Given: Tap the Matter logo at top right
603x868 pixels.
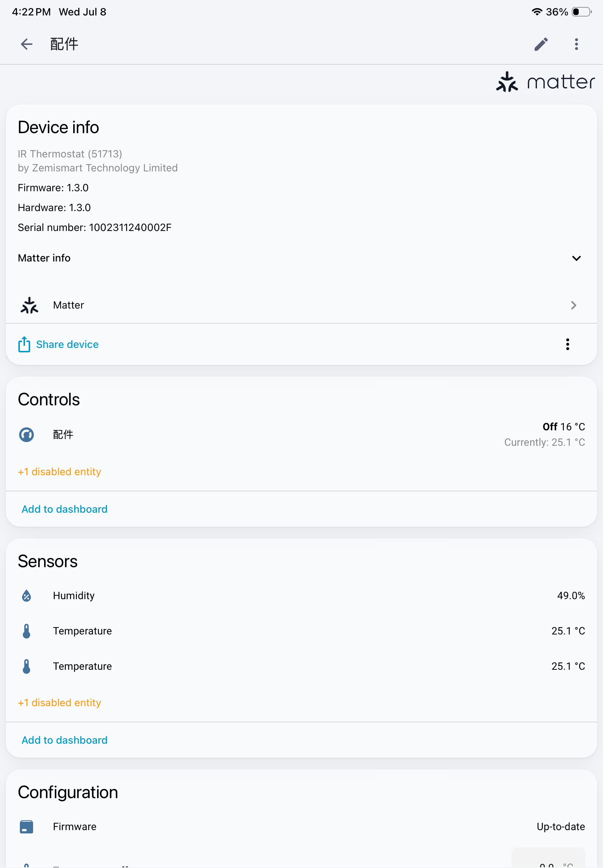Looking at the screenshot, I should (545, 82).
